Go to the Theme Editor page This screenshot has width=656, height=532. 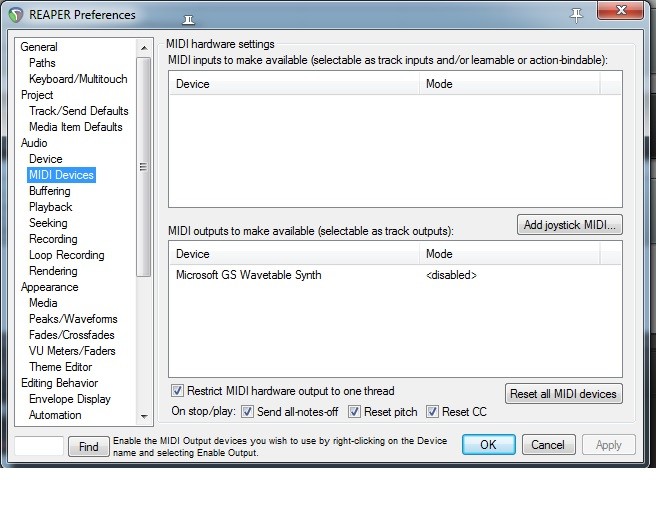point(61,367)
